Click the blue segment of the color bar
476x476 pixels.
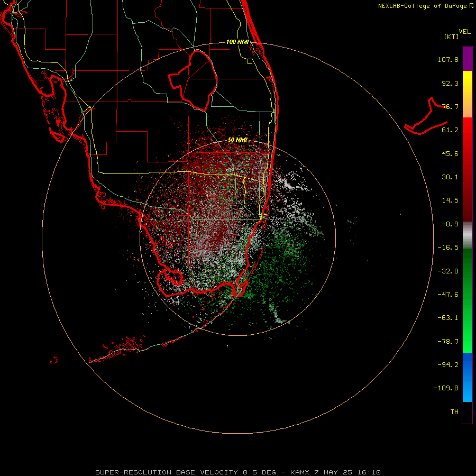(x=467, y=377)
